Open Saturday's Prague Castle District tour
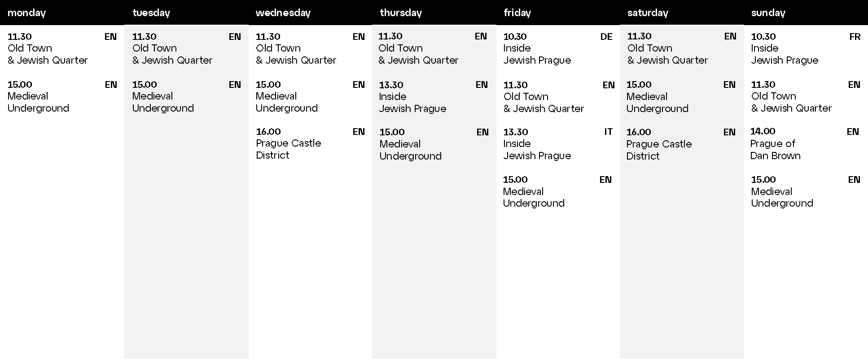Viewport: 868px width, 359px height. click(659, 150)
